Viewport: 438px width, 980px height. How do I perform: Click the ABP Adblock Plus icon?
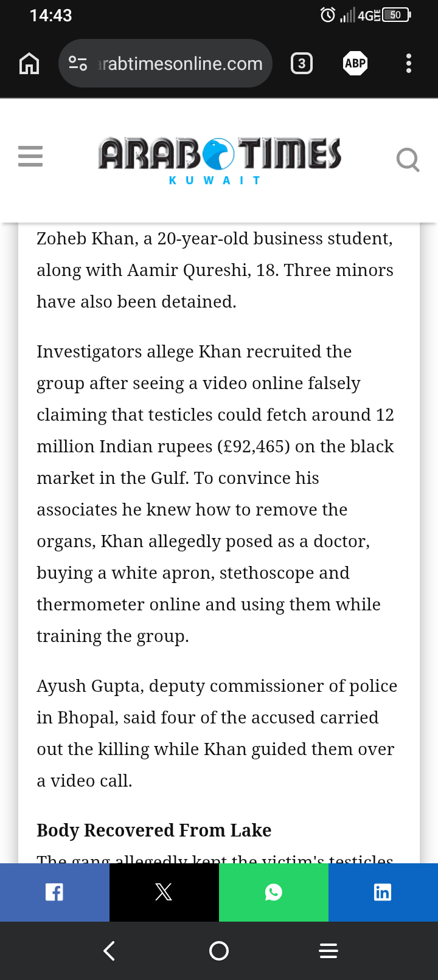click(x=355, y=63)
